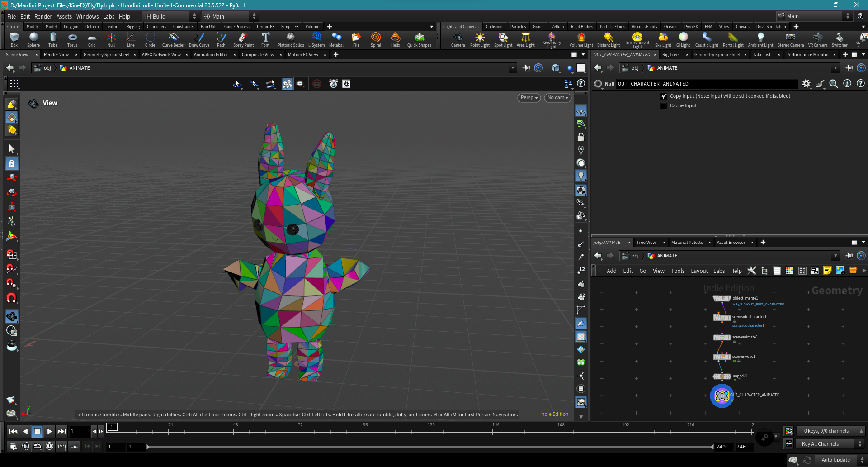868x467 pixels.
Task: Click the Torus shelf tool
Action: [x=72, y=40]
